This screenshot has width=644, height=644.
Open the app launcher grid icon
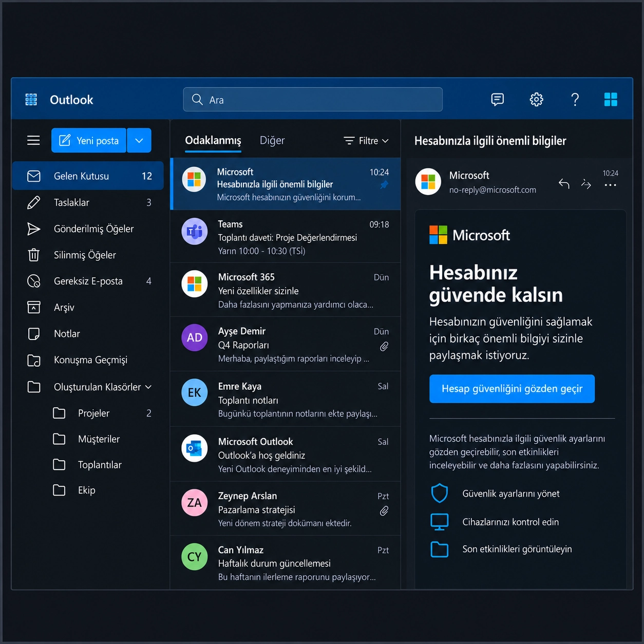point(31,100)
